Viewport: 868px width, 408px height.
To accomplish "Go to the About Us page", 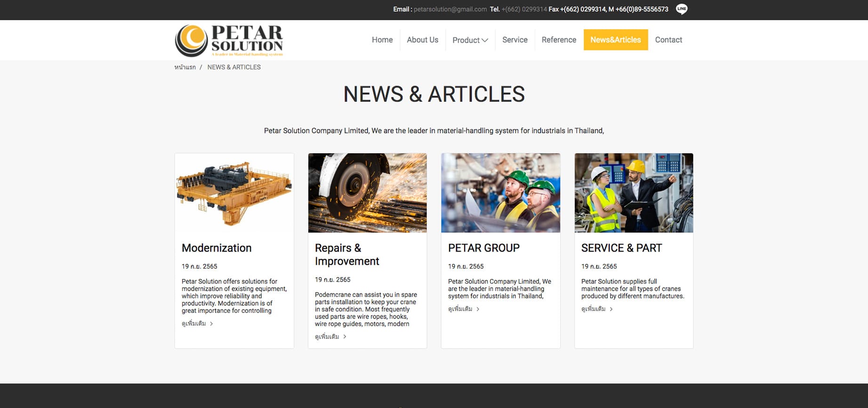I will point(422,40).
